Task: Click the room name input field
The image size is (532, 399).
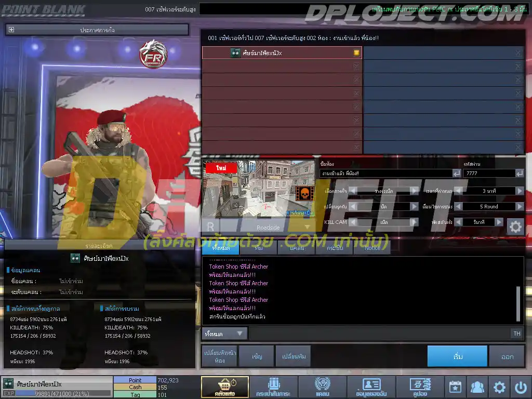Action: 386,174
